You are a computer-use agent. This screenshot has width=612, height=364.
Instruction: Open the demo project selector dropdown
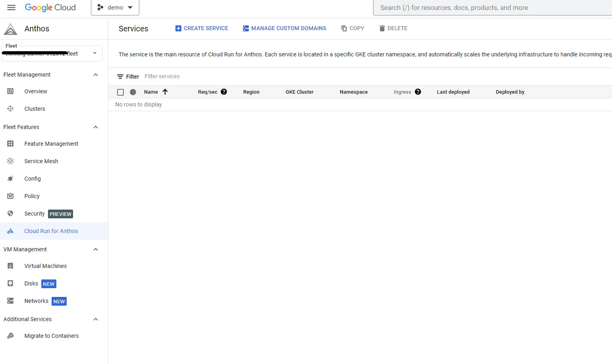115,8
